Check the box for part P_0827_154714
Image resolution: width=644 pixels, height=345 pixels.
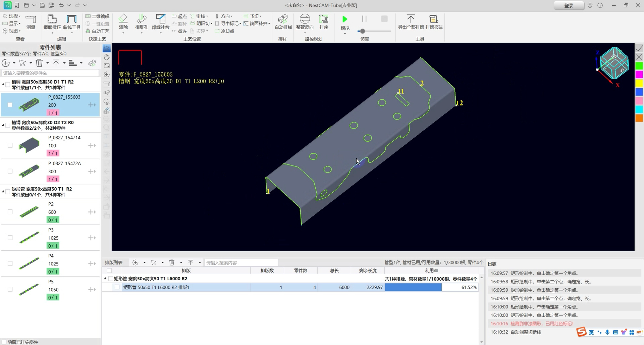pyautogui.click(x=10, y=145)
